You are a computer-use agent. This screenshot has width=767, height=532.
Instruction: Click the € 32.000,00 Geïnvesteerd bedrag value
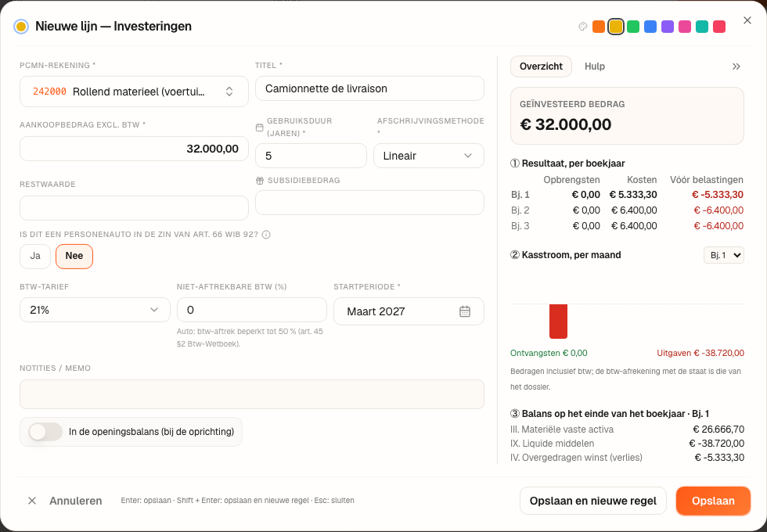pyautogui.click(x=565, y=124)
